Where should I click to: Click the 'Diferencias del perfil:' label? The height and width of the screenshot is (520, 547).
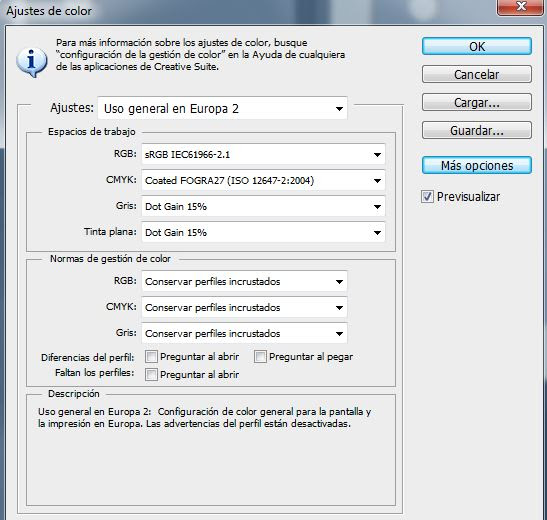[x=88, y=357]
